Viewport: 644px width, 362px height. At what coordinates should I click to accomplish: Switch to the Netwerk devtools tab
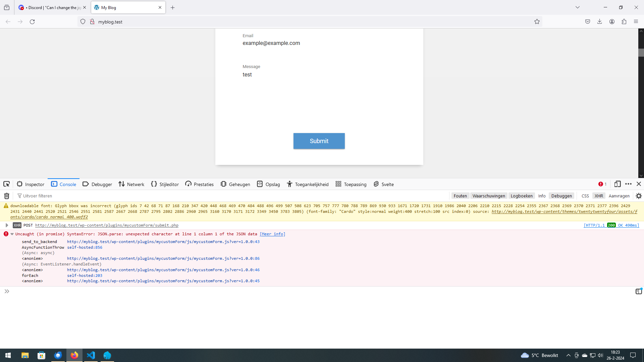[x=131, y=184]
